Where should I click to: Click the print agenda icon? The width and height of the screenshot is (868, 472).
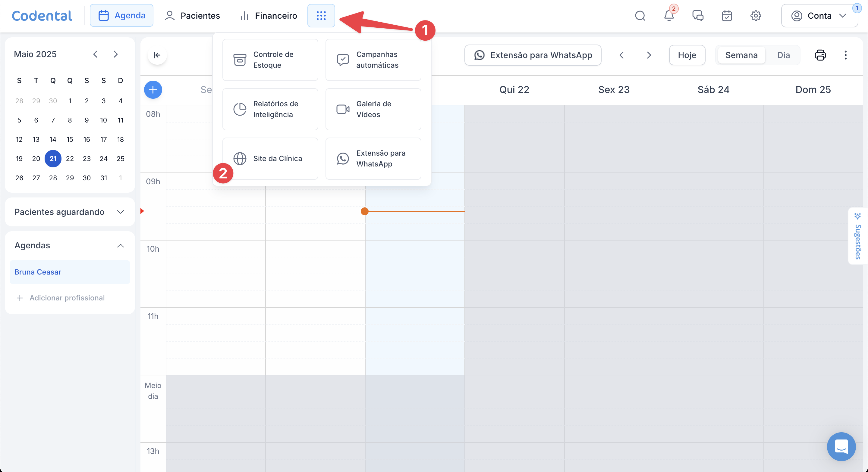coord(820,55)
